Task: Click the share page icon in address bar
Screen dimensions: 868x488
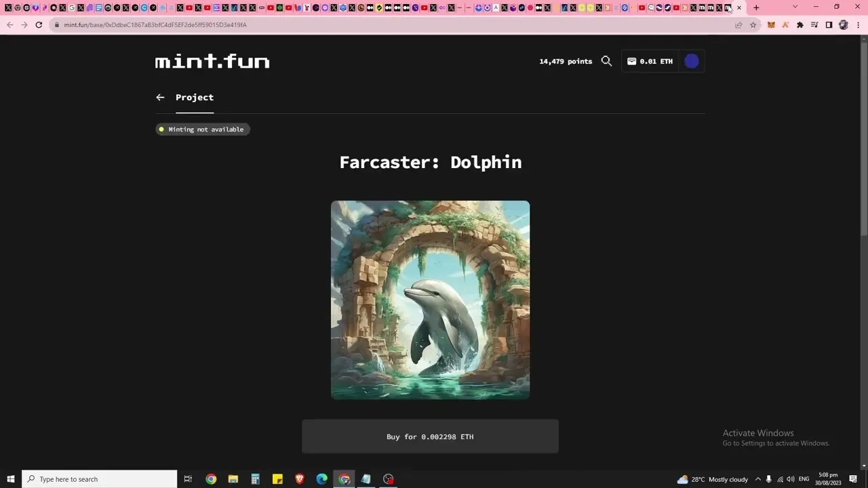Action: pyautogui.click(x=738, y=25)
